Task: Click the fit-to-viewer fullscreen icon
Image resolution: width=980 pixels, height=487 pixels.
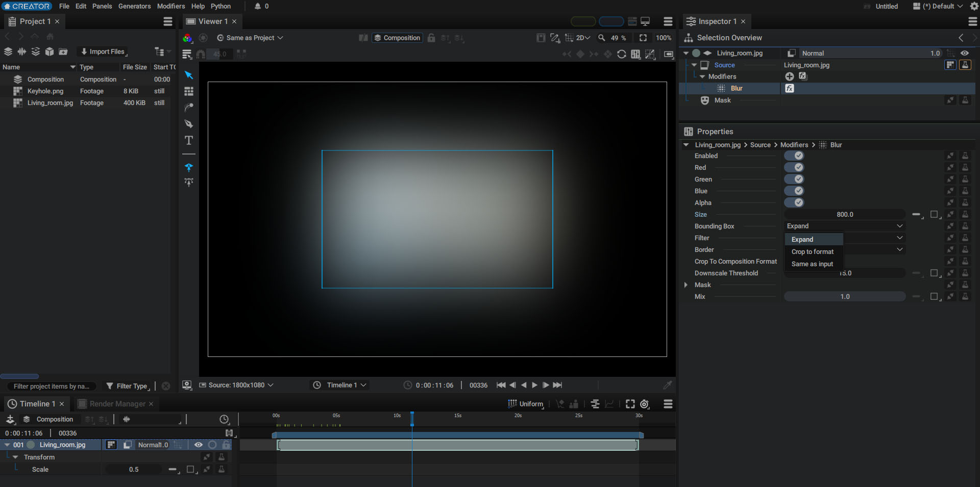Action: [643, 38]
